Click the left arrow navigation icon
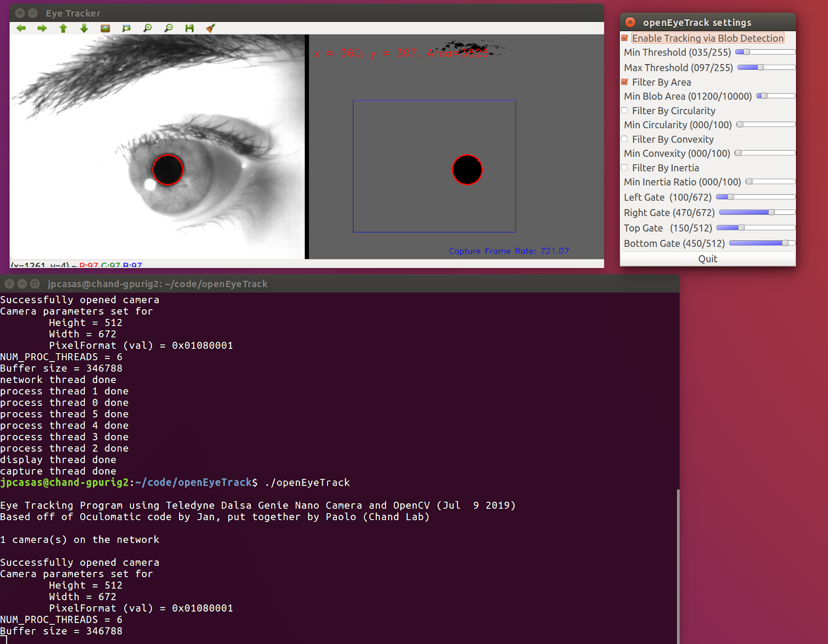Image resolution: width=828 pixels, height=644 pixels. click(x=21, y=28)
